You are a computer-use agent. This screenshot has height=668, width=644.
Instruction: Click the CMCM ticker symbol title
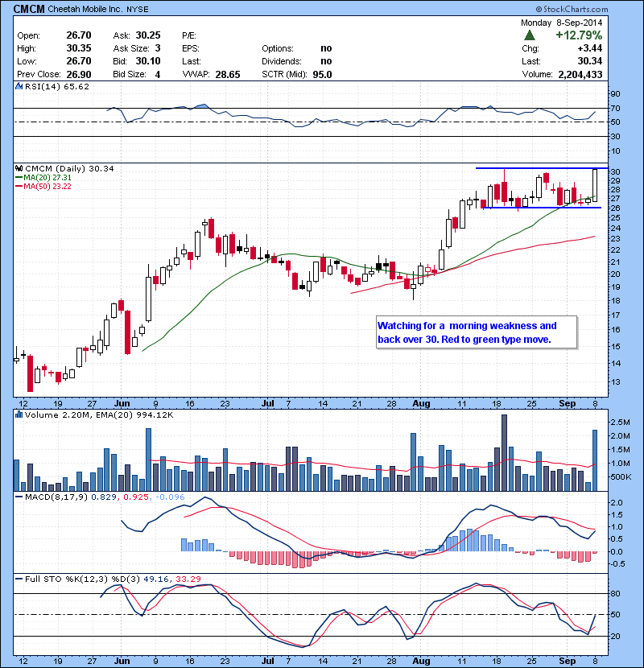click(x=29, y=9)
